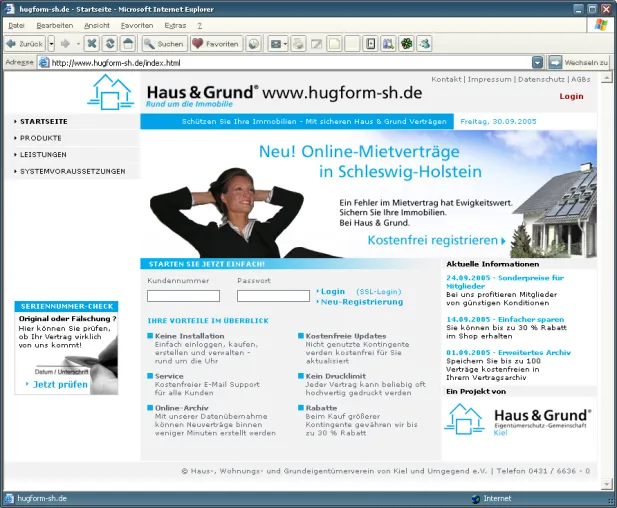
Task: Click the Messenger icon in toolbar
Action: (425, 44)
